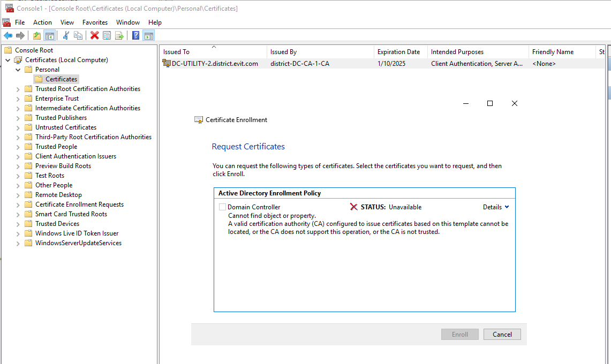Toggle Show/Hide Console Tree icon
Viewport: 611px width, 364px height.
click(x=49, y=35)
